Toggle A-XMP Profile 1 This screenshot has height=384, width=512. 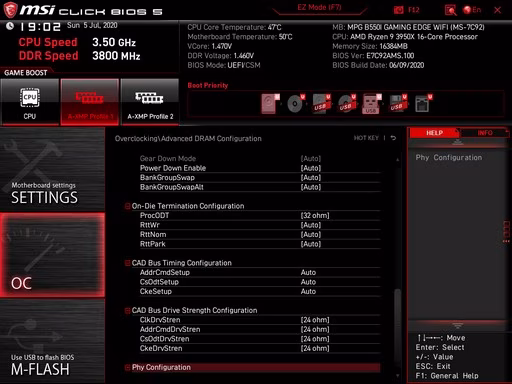coord(90,102)
